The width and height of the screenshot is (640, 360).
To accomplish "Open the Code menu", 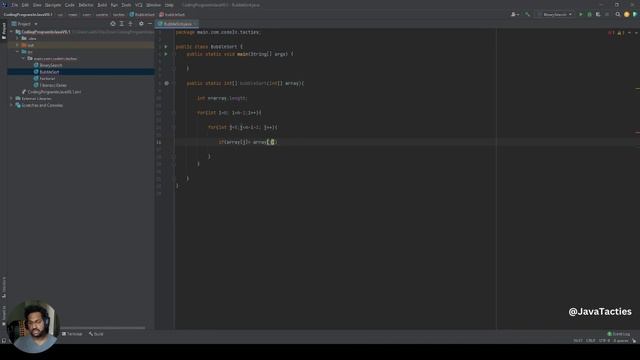I will click(x=70, y=5).
